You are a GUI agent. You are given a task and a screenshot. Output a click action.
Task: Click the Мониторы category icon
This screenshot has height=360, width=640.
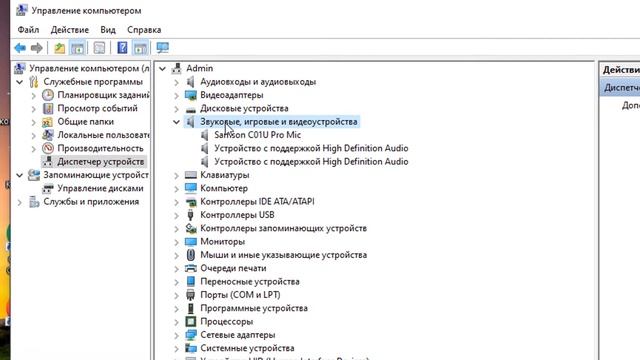tap(191, 242)
